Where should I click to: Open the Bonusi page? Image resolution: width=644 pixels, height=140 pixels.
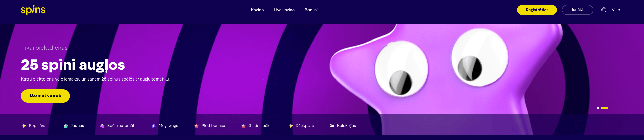(311, 10)
